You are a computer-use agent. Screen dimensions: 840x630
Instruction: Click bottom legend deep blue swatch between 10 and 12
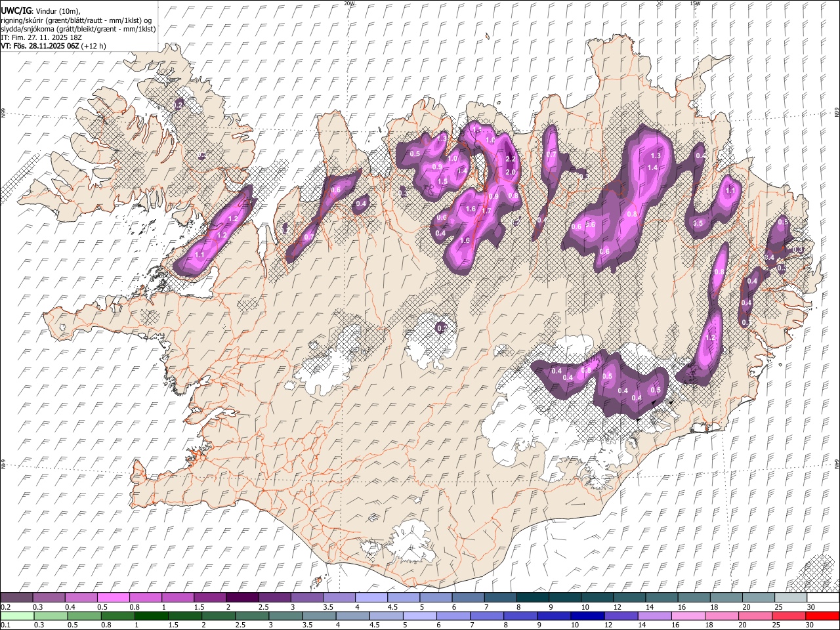pyautogui.click(x=589, y=616)
